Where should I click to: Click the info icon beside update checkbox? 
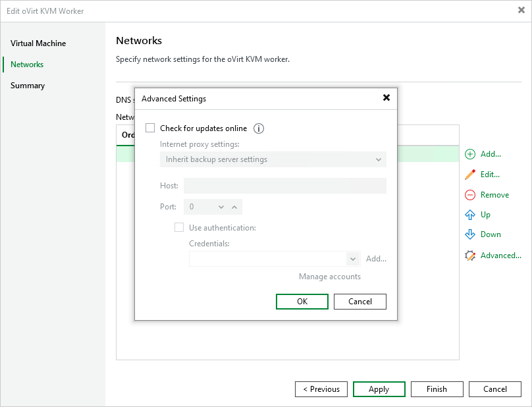pyautogui.click(x=258, y=128)
